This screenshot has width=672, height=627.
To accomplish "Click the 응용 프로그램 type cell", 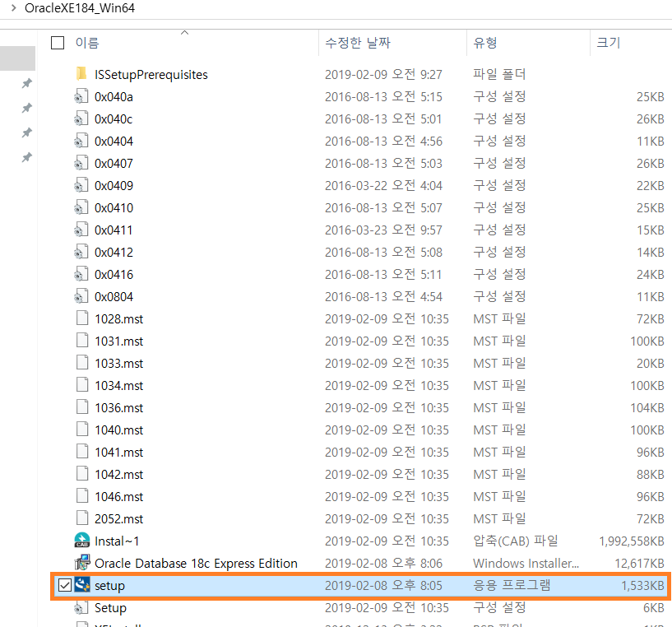I will pyautogui.click(x=512, y=585).
